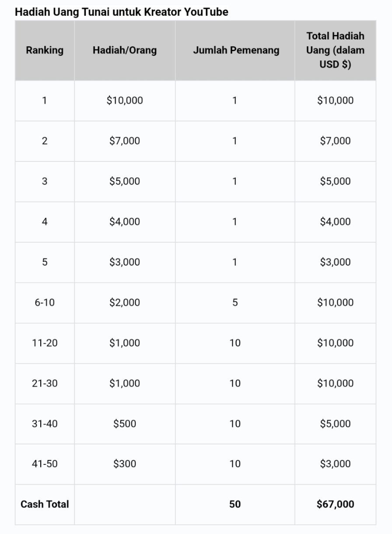Select the '11-20' ranking cell
The height and width of the screenshot is (534, 392).
45,343
